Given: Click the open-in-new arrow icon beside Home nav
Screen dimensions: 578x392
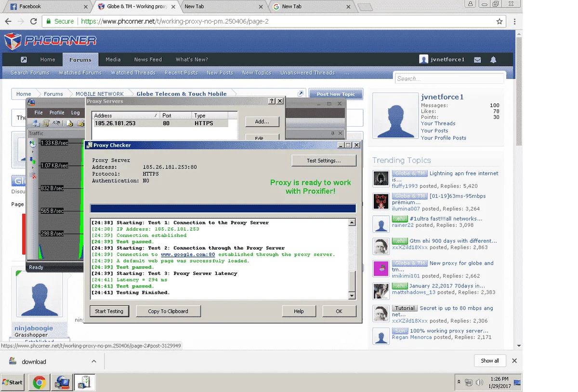Looking at the screenshot, I should pos(24,60).
